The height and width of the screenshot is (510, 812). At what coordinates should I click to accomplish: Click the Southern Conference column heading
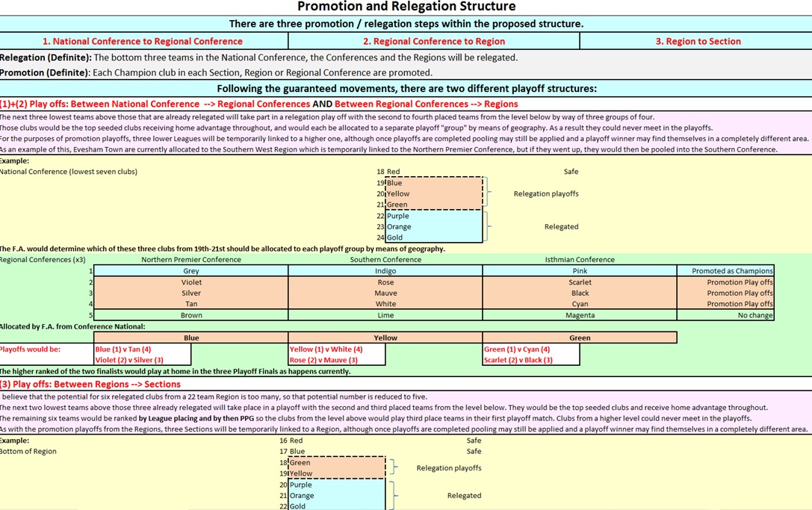pyautogui.click(x=385, y=260)
